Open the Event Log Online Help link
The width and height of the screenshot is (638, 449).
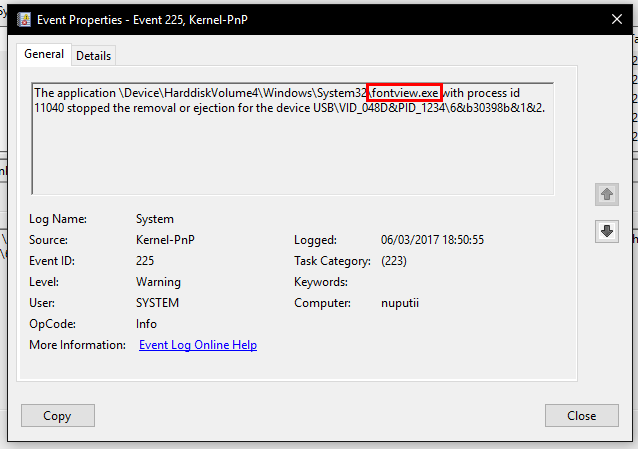[197, 345]
